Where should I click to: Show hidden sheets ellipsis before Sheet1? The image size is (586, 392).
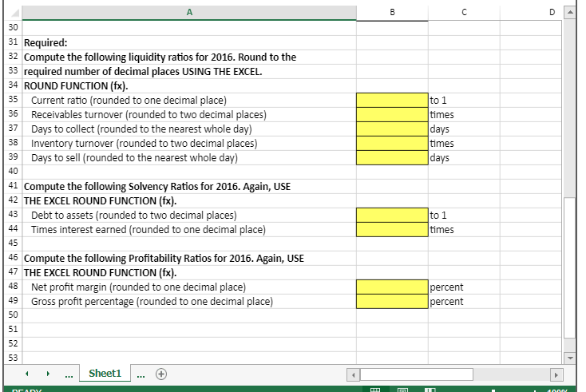click(69, 374)
